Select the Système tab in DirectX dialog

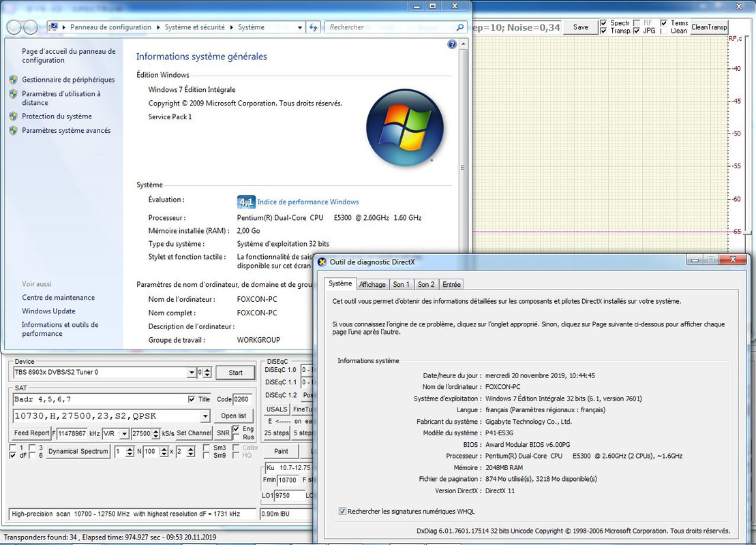click(340, 283)
